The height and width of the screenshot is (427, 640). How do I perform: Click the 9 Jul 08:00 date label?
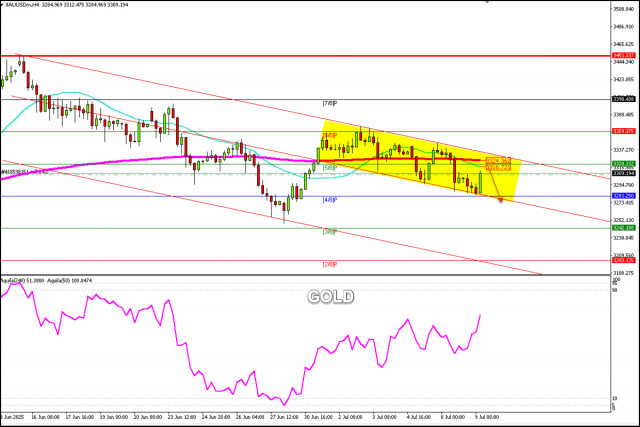pyautogui.click(x=487, y=417)
